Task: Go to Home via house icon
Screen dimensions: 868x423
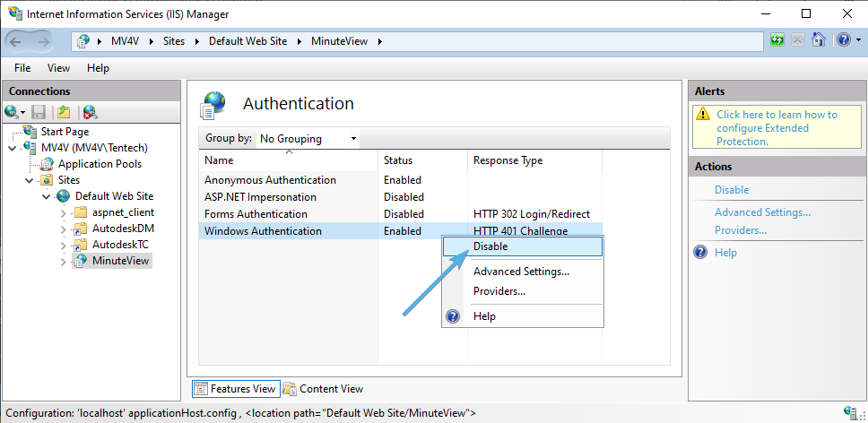Action: pyautogui.click(x=818, y=39)
